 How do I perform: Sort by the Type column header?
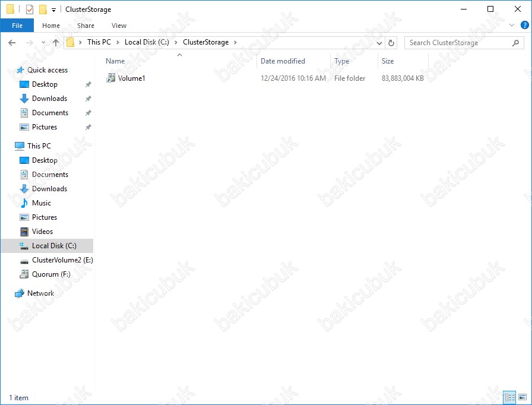tap(341, 61)
